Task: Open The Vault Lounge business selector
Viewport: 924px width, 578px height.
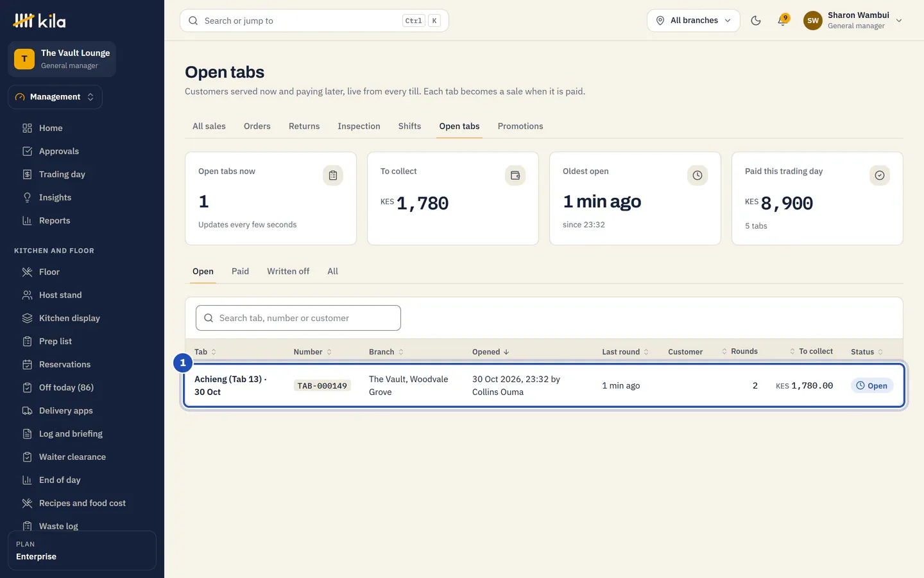Action: coord(62,59)
